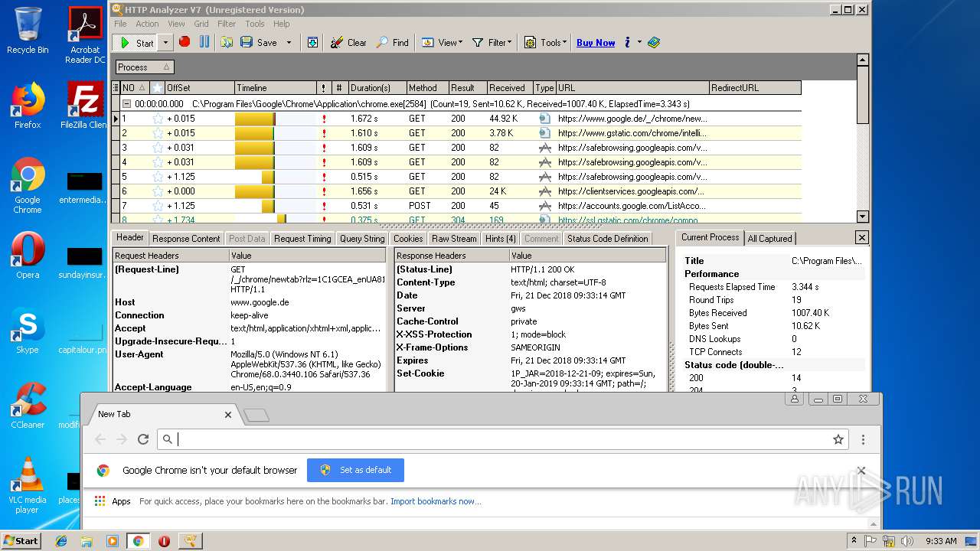The width and height of the screenshot is (980, 551).
Task: Open the Windows Start menu
Action: (x=21, y=540)
